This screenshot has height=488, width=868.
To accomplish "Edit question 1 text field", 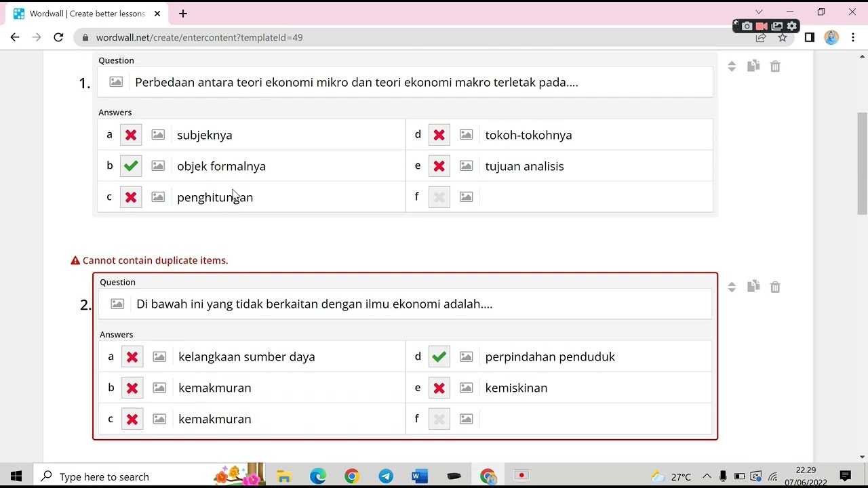I will 420,82.
